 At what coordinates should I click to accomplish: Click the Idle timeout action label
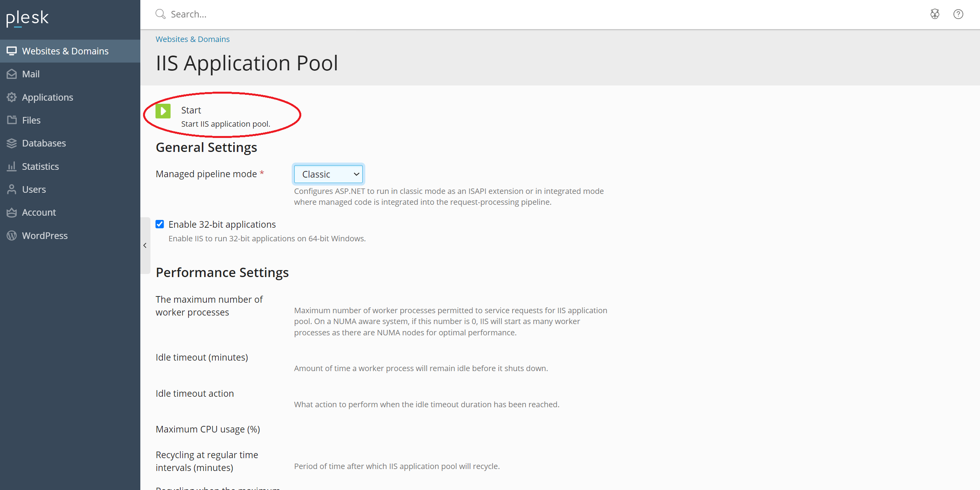click(x=195, y=394)
